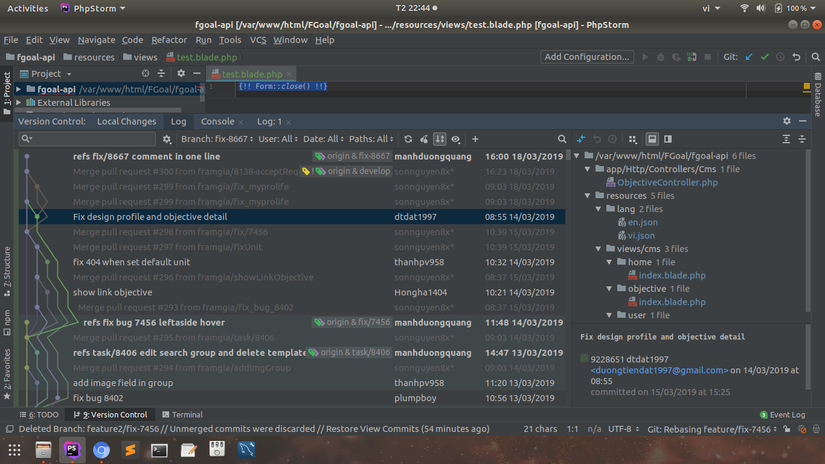
Task: Click duongtiendat1997@gmail.com email link
Action: pyautogui.click(x=659, y=370)
